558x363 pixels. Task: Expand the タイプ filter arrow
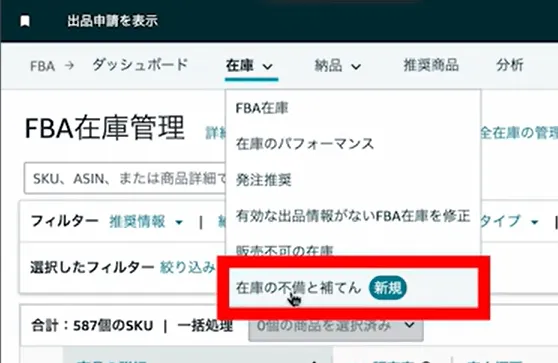coord(535,222)
